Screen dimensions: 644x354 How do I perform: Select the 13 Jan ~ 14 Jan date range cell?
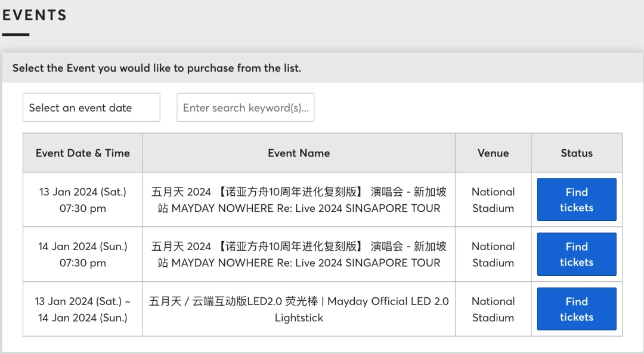click(82, 309)
